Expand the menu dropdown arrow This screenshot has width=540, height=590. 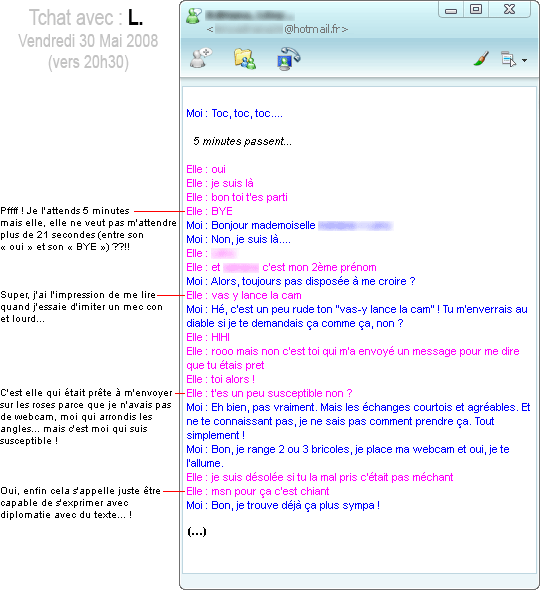tap(525, 60)
